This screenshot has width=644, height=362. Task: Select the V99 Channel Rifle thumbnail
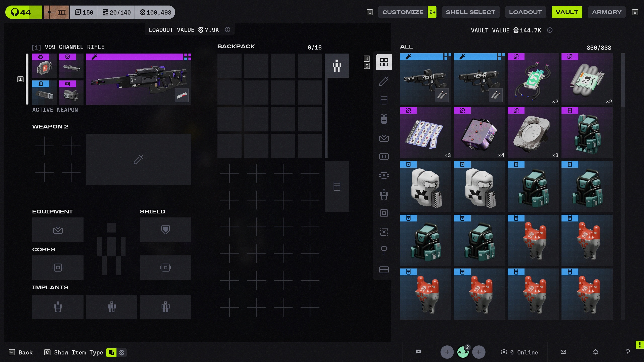pos(138,79)
